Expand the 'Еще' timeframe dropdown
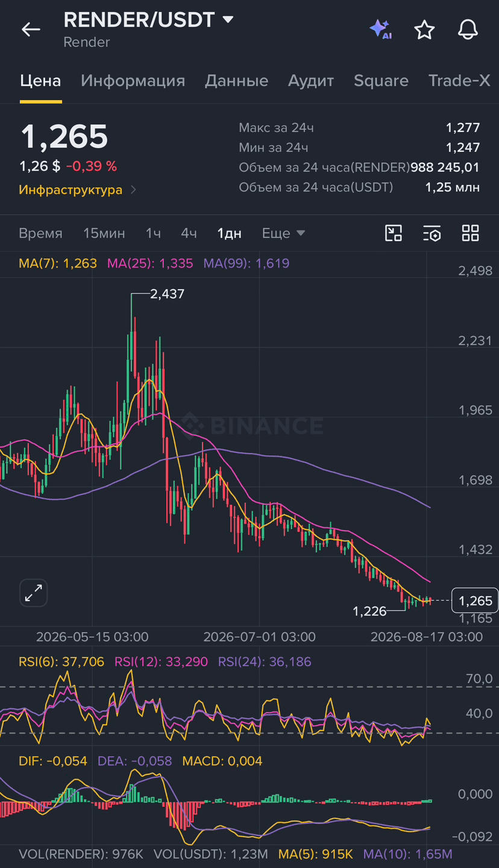This screenshot has height=868, width=499. tap(283, 233)
